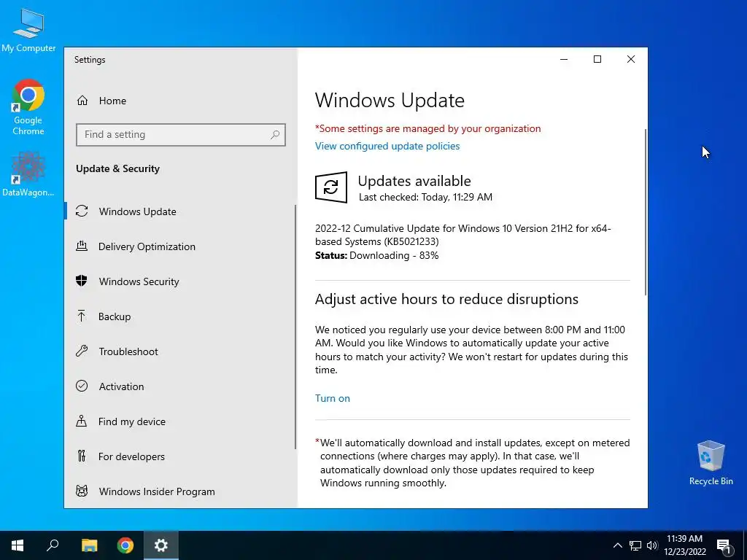Screen dimensions: 747x560
Task: Click the Windows Update page vertical scrollbar
Action: tap(646, 212)
